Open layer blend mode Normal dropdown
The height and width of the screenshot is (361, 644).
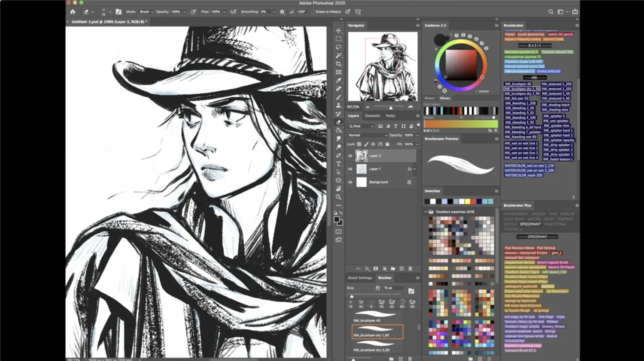point(368,135)
